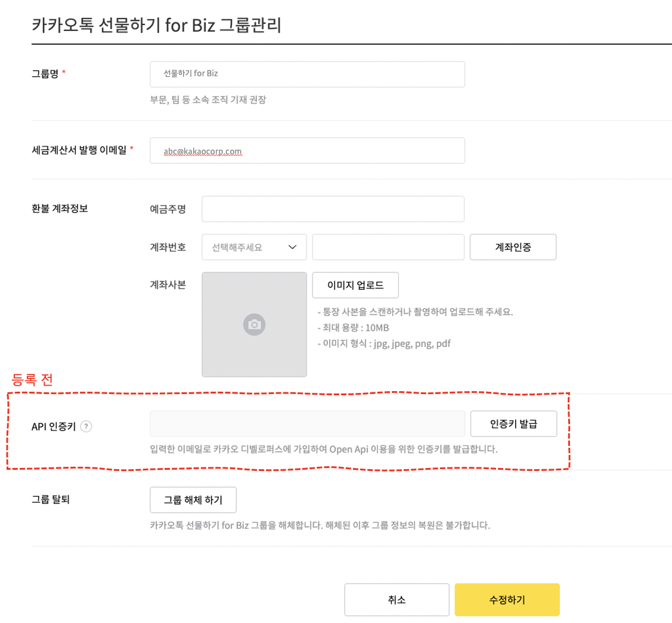
Task: Click the API 인증키 help icon
Action: (86, 426)
